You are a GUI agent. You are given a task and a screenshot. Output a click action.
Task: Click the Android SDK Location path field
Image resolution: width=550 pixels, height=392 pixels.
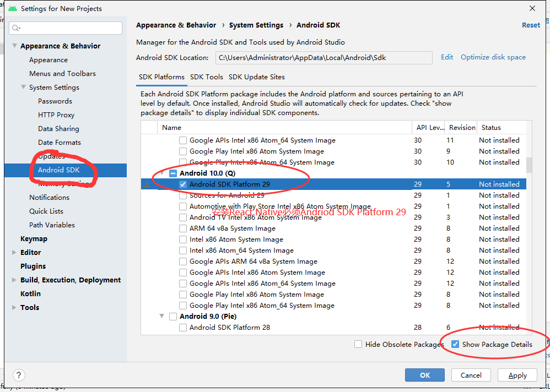[x=323, y=58]
